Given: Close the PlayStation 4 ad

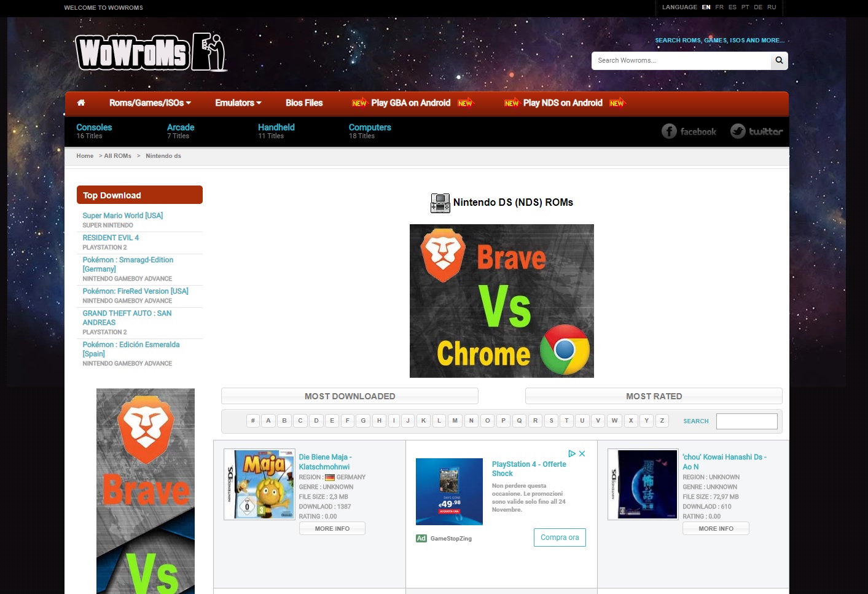Looking at the screenshot, I should [582, 453].
